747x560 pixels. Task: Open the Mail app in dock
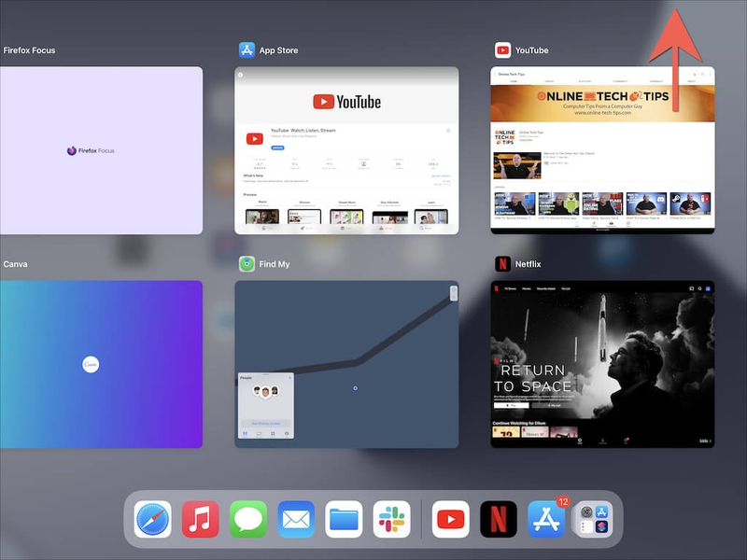pyautogui.click(x=296, y=519)
